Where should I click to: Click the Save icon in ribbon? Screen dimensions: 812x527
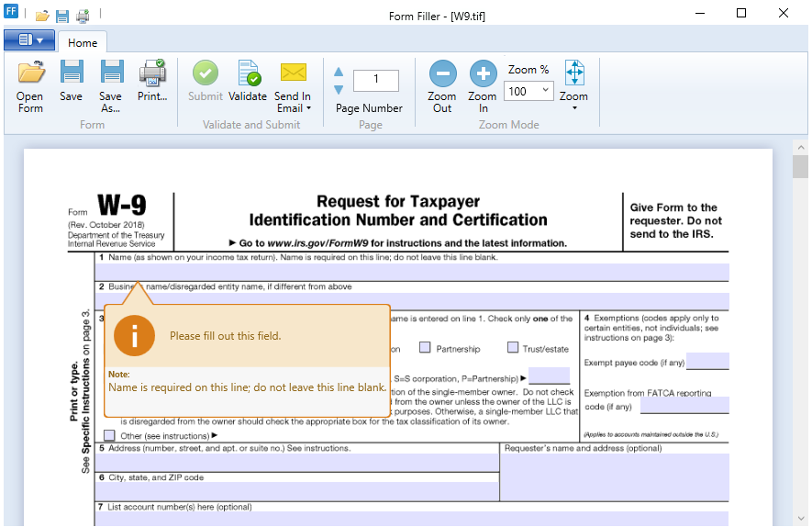pos(71,73)
